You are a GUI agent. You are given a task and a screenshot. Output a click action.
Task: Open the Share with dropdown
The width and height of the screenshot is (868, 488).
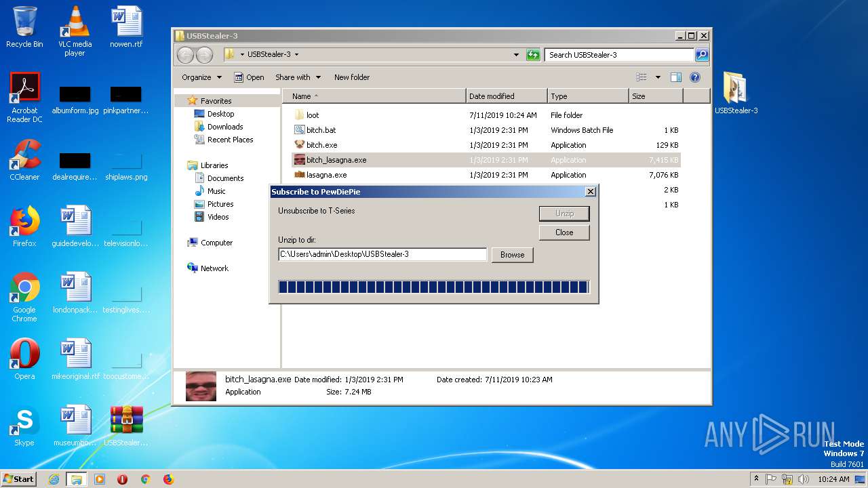(x=298, y=77)
